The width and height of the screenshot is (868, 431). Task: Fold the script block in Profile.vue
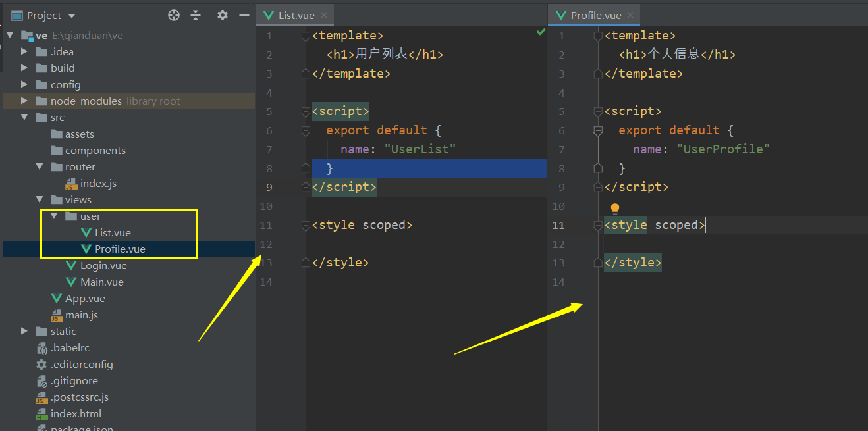click(598, 111)
